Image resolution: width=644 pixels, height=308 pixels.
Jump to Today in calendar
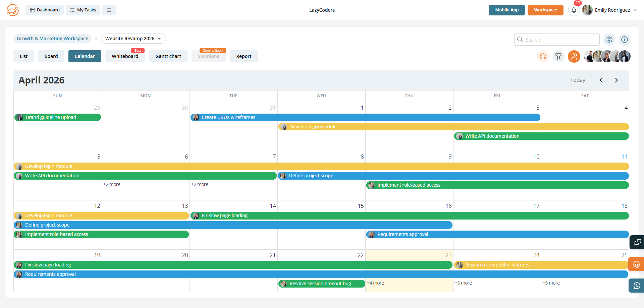[x=578, y=80]
